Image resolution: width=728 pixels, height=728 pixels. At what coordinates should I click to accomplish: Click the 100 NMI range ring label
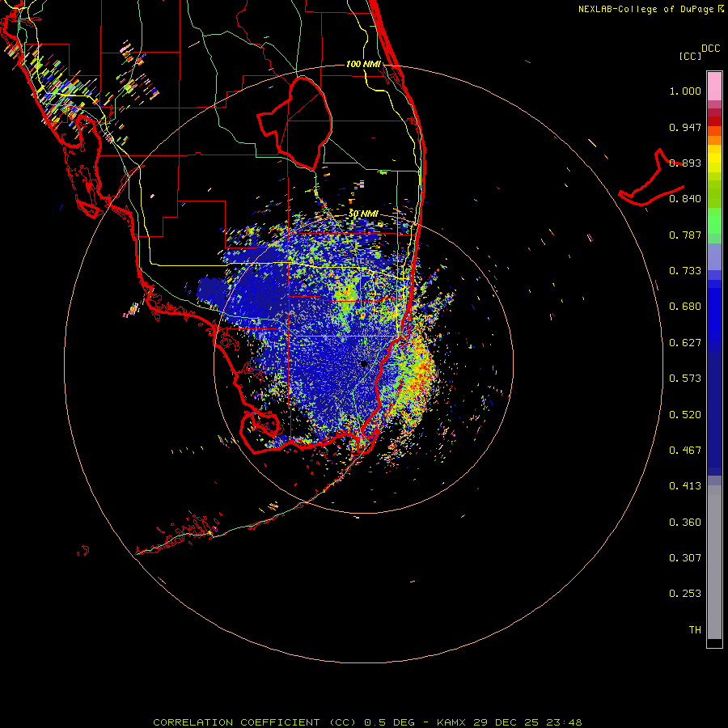363,64
